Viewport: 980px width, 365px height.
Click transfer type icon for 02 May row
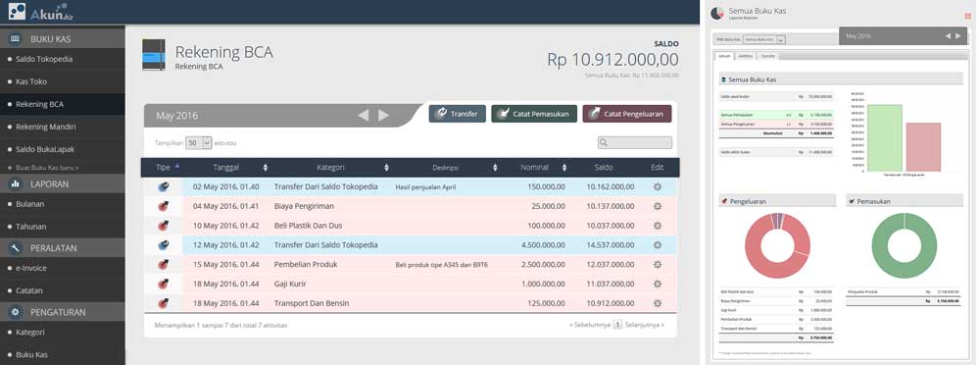163,186
